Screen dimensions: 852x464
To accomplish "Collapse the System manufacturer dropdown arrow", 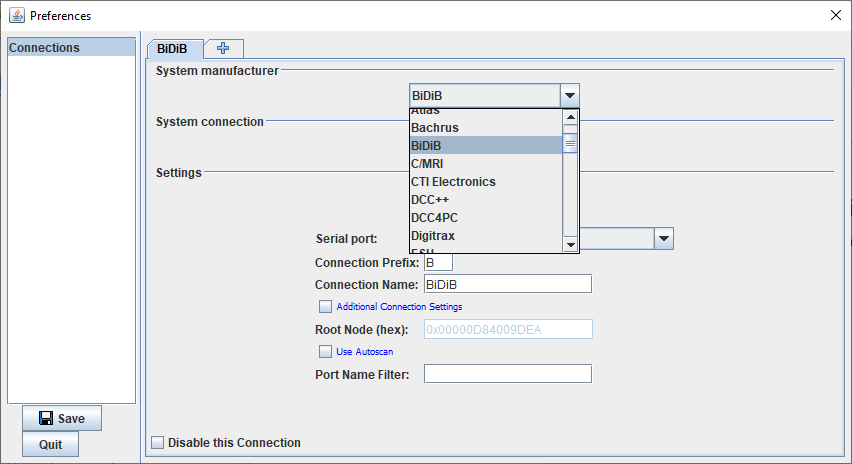I will pyautogui.click(x=569, y=96).
